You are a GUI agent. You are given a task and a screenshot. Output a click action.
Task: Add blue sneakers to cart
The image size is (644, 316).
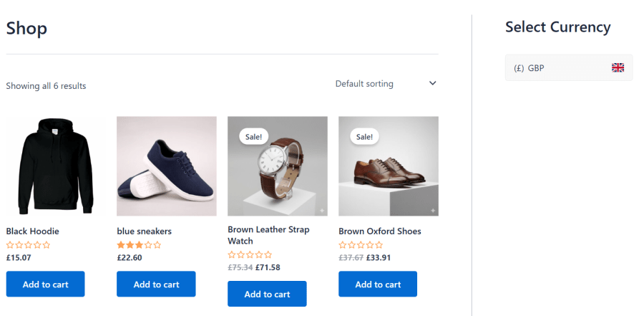coord(156,284)
